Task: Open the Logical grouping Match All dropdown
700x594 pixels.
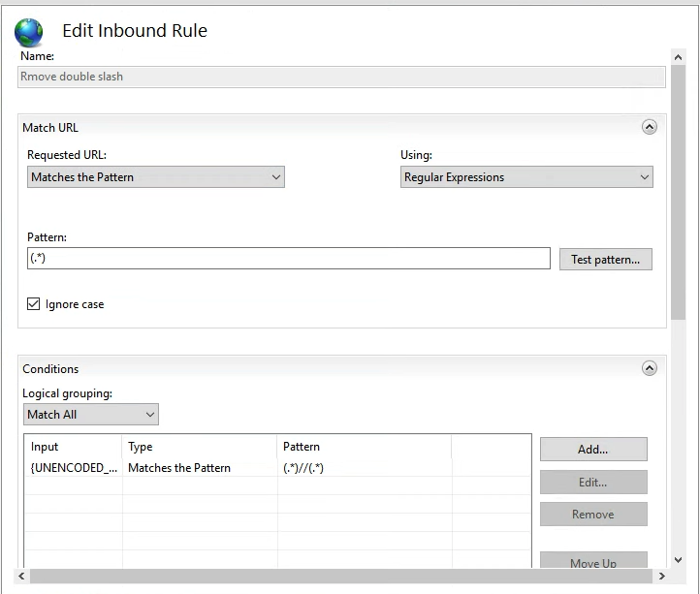Action: coord(91,415)
